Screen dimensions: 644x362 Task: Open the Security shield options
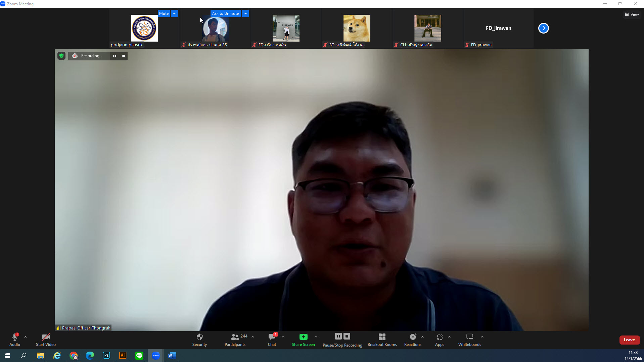[x=199, y=340]
